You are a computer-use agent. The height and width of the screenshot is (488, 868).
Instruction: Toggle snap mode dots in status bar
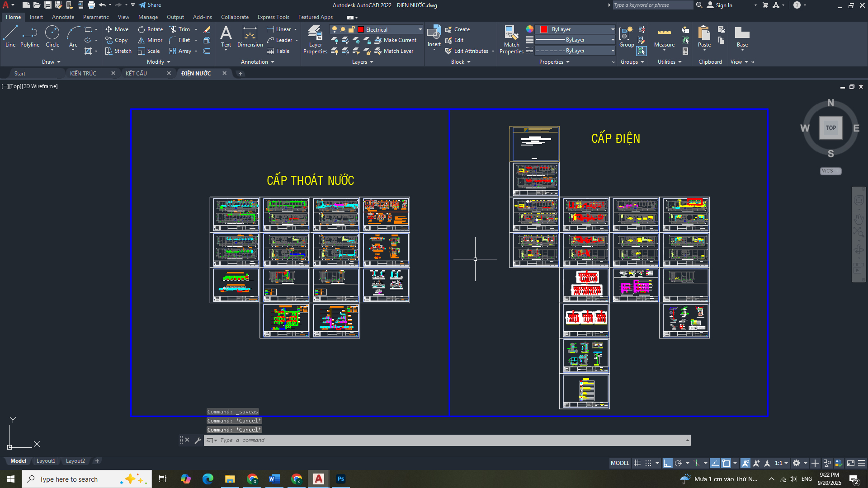[648, 463]
